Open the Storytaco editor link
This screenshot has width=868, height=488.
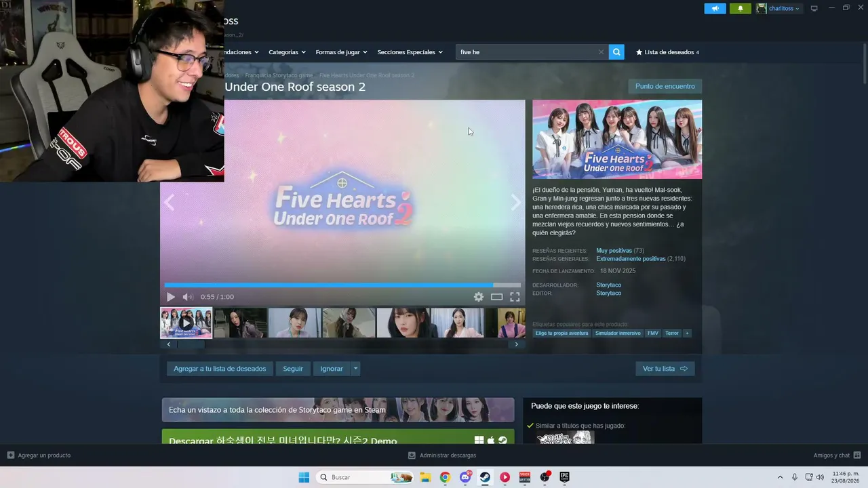tap(608, 293)
